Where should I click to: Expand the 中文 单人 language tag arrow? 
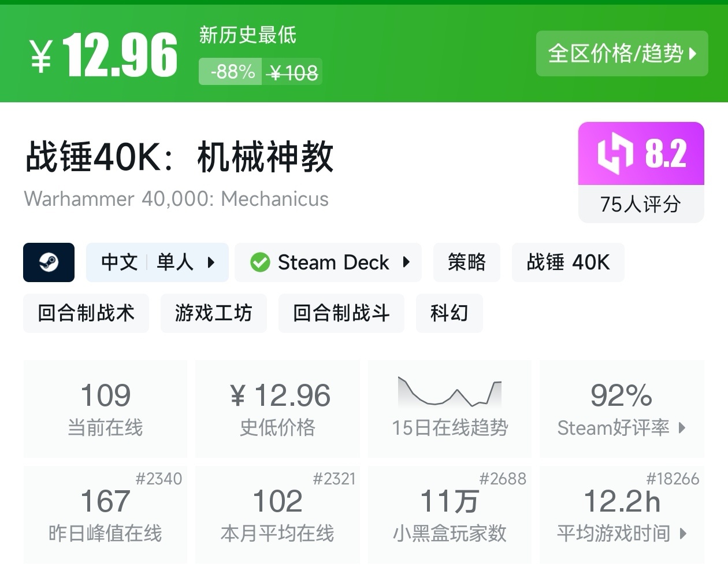pos(211,262)
